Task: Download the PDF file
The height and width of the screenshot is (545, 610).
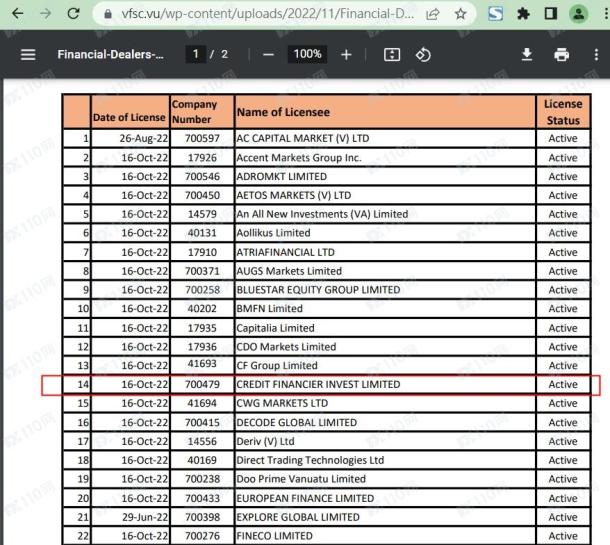Action: pyautogui.click(x=527, y=55)
